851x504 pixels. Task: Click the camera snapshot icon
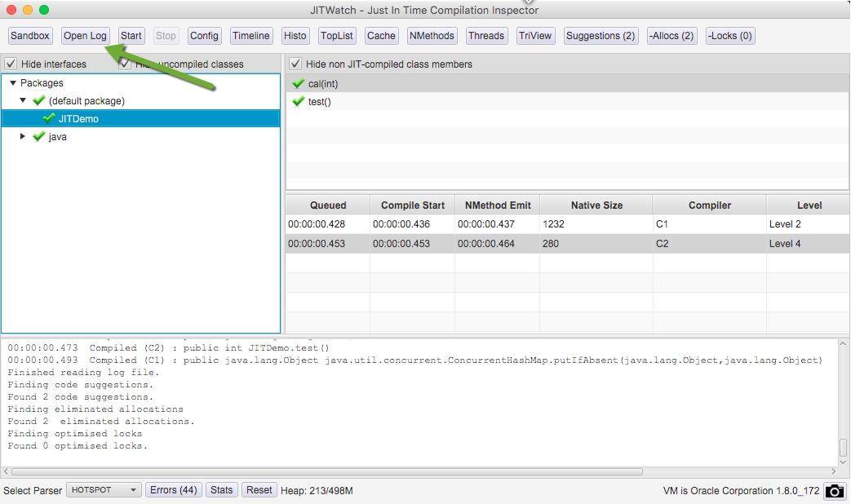(835, 491)
